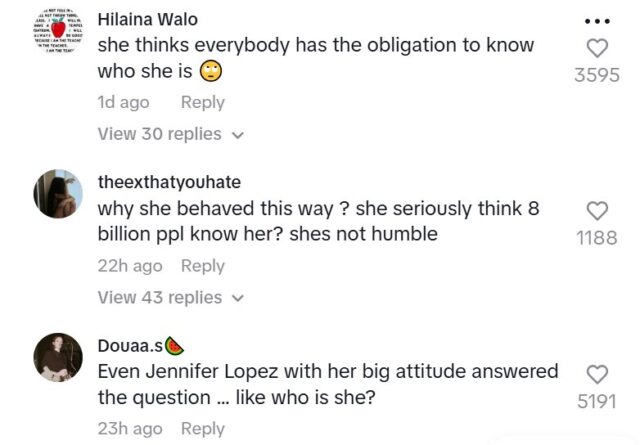
Task: Like theexthatyouhate's comment with the heart
Action: click(x=597, y=210)
